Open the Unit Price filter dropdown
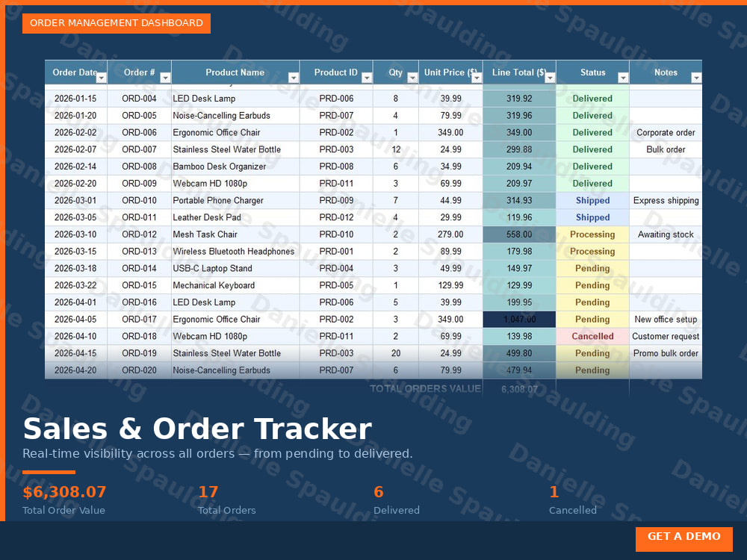This screenshot has height=560, width=747. click(477, 78)
